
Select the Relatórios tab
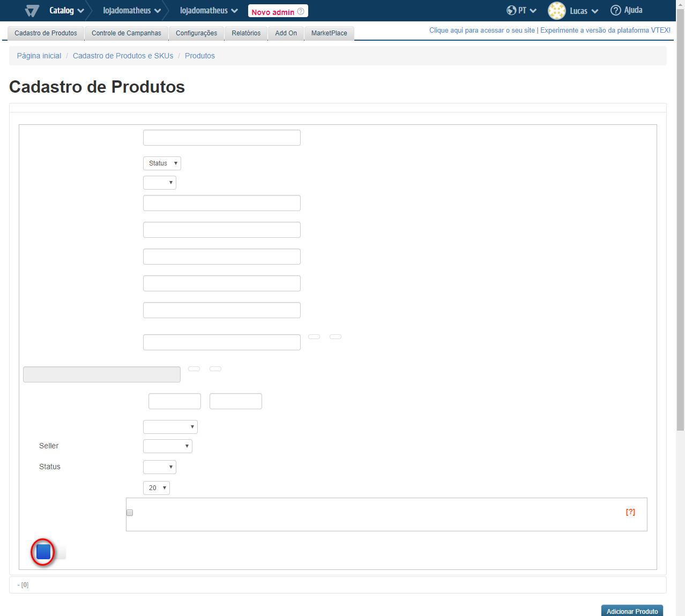coord(246,33)
